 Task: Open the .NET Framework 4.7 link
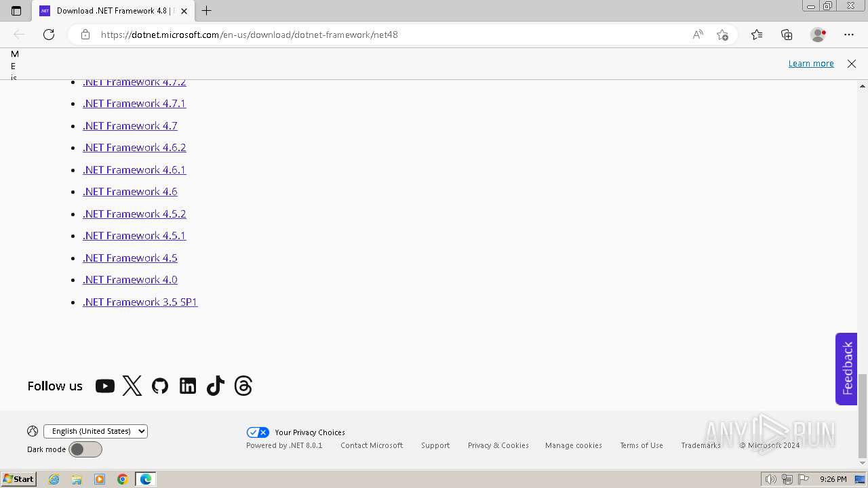130,126
